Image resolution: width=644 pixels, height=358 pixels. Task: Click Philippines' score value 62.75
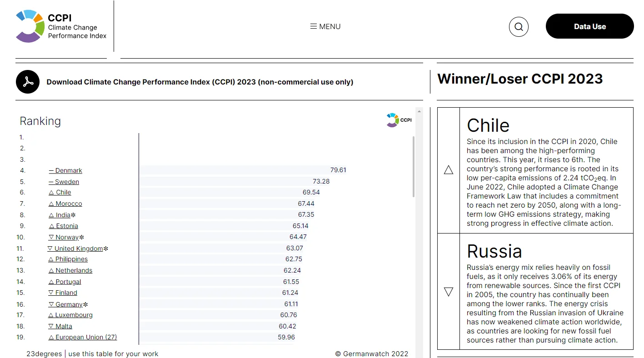pos(294,259)
